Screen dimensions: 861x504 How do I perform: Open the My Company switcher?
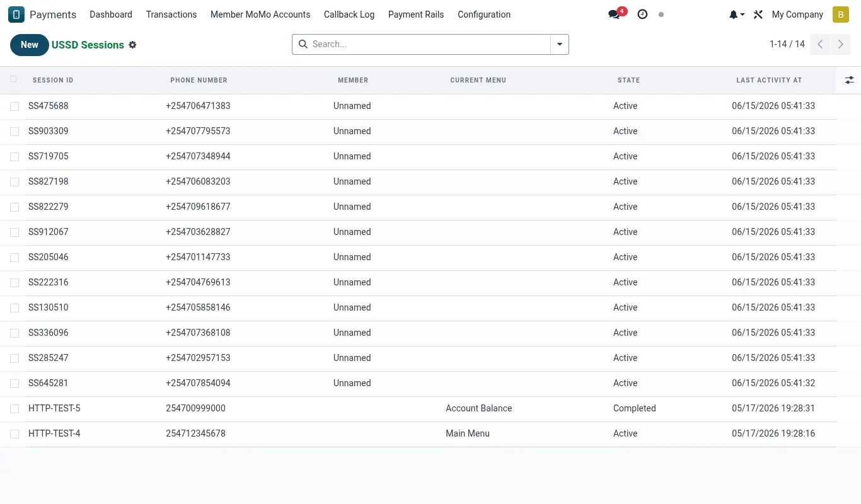point(797,14)
